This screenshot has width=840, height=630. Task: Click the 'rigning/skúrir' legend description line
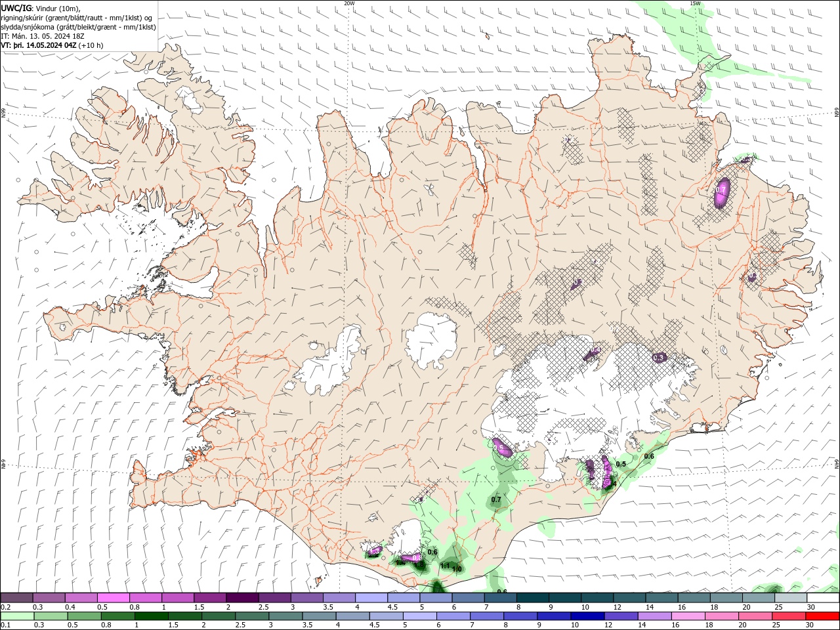click(77, 18)
